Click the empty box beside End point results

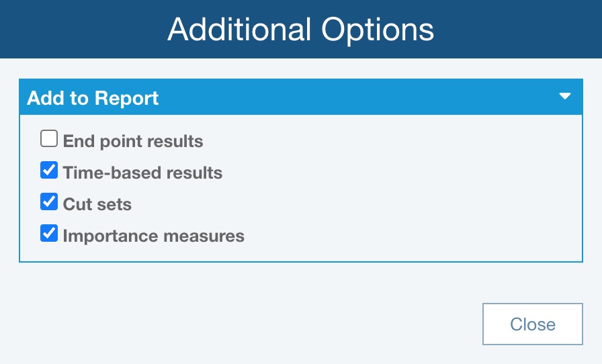point(49,140)
